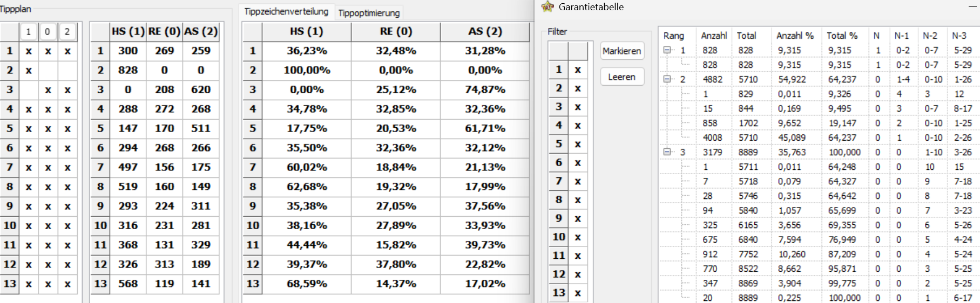Click the Leeren button
This screenshot has height=303, width=980.
tap(622, 77)
